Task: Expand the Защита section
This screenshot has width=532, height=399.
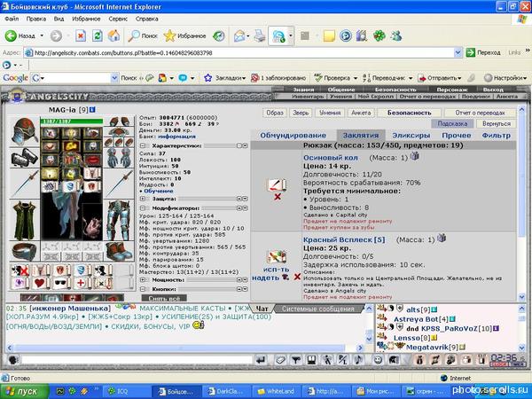Action: tap(143, 199)
